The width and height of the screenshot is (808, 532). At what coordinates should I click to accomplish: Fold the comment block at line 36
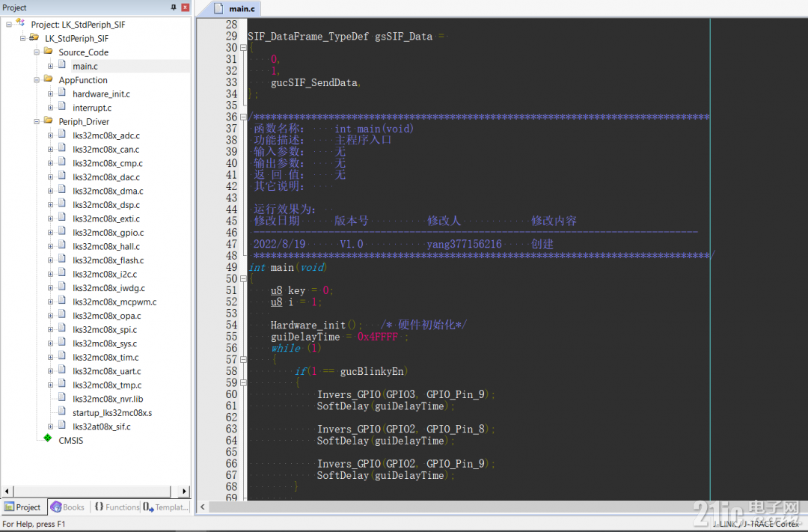[x=243, y=117]
